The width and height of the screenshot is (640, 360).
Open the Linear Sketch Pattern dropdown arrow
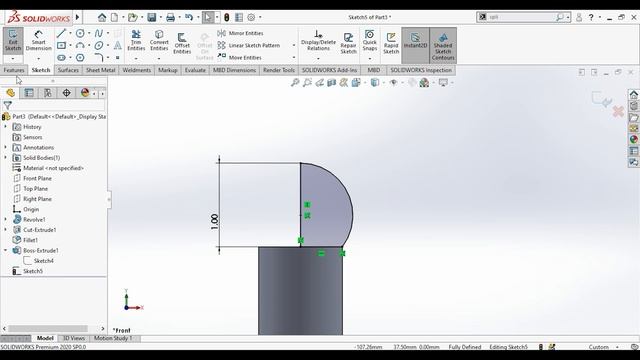[x=294, y=45]
